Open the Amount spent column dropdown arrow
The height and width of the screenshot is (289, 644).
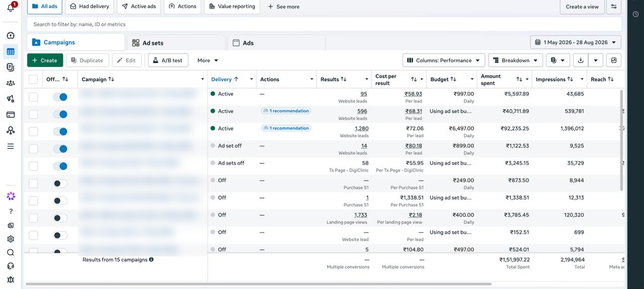coord(527,79)
